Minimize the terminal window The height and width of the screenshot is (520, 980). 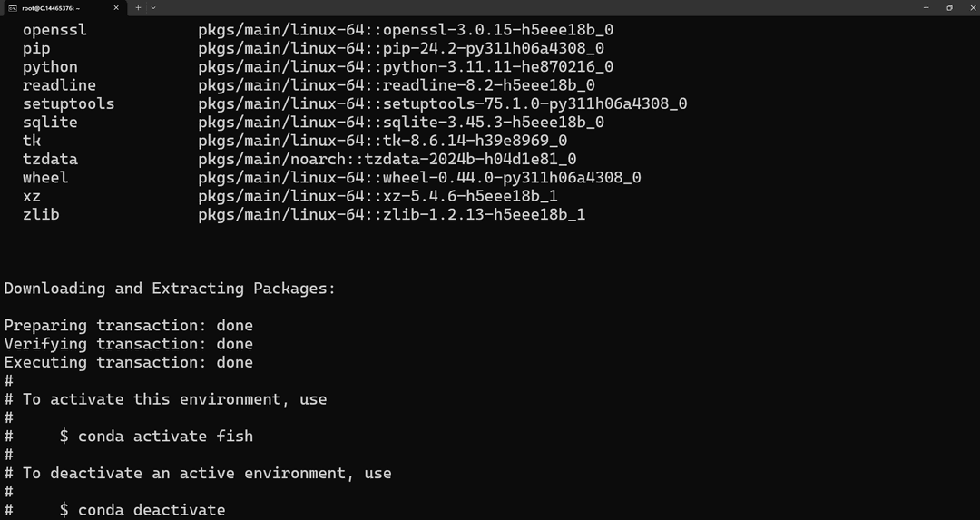(x=926, y=7)
